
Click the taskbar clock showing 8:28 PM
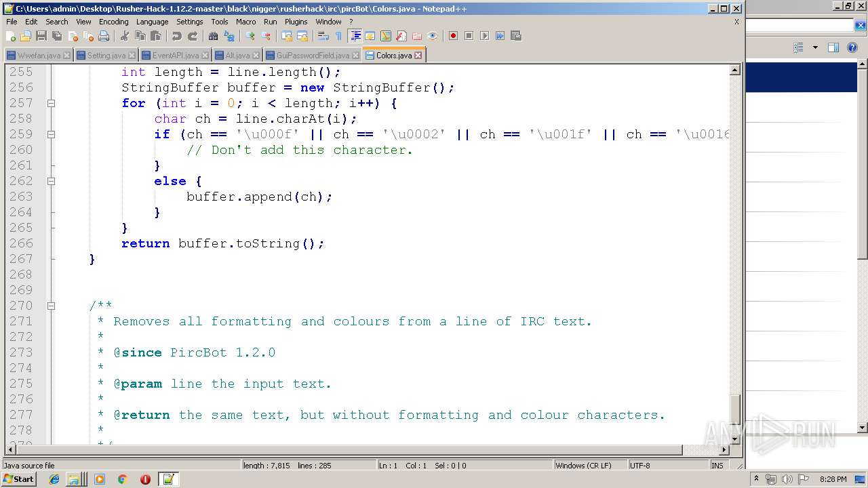[833, 479]
